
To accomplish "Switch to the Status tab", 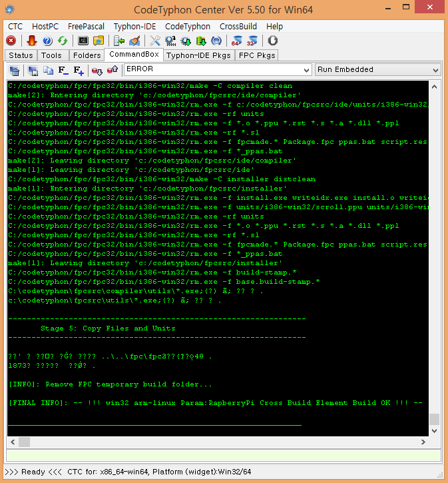I will (21, 55).
